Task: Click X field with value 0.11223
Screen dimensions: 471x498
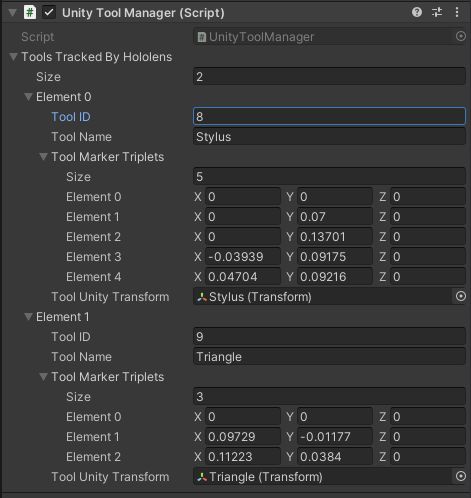Action: pyautogui.click(x=243, y=457)
